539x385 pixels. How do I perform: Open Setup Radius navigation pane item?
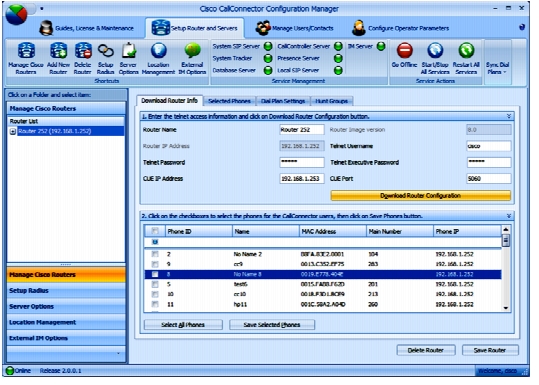[66, 291]
